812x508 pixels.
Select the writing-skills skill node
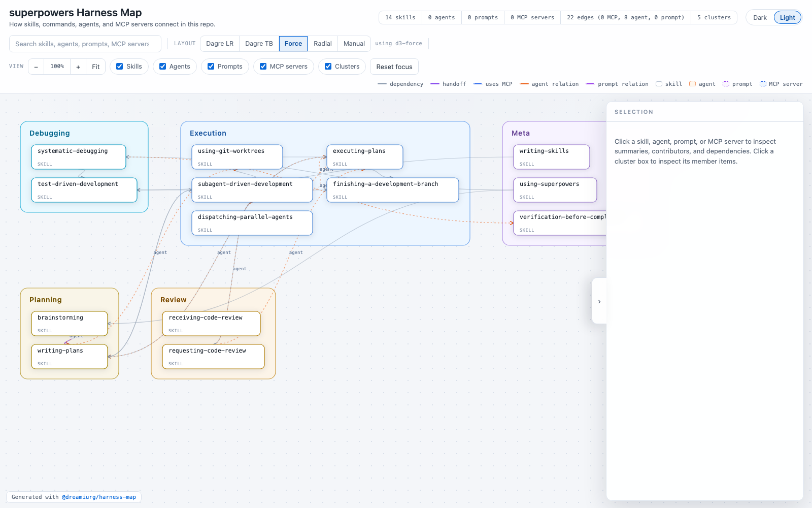pos(552,157)
